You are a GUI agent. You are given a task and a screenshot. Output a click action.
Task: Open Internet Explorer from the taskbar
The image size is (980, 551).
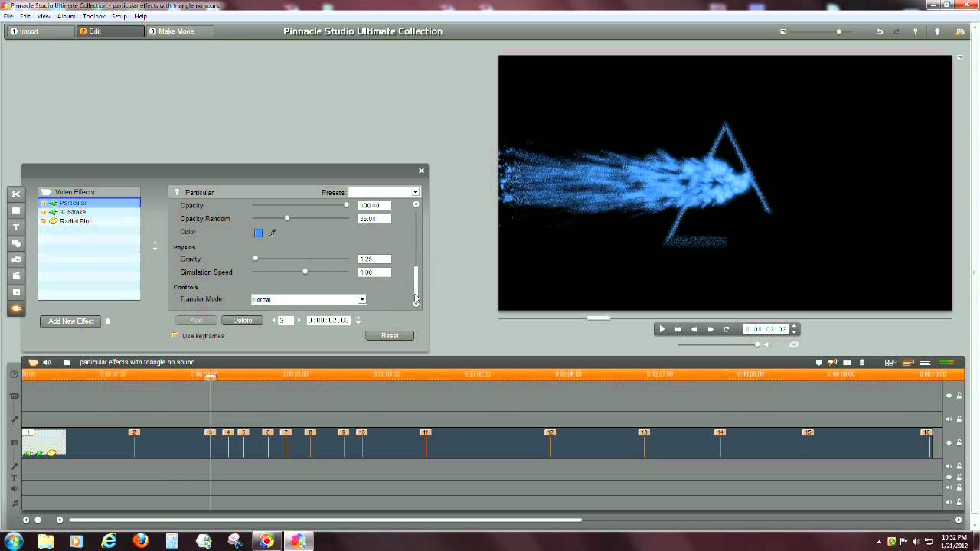click(109, 541)
